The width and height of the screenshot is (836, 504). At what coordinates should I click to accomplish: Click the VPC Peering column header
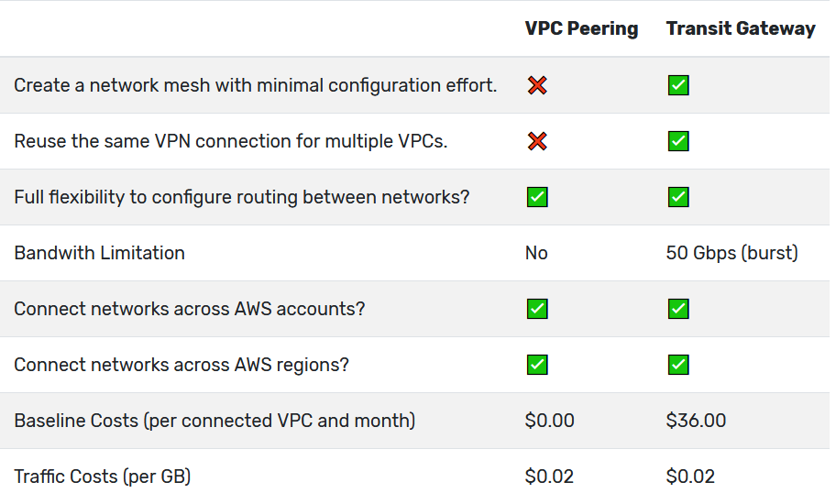click(581, 28)
